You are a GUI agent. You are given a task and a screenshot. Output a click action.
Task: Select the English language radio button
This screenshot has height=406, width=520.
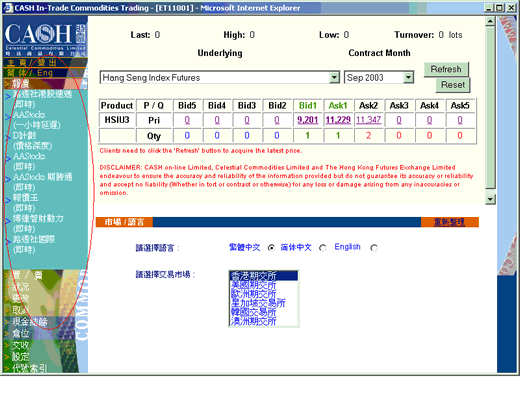point(374,248)
